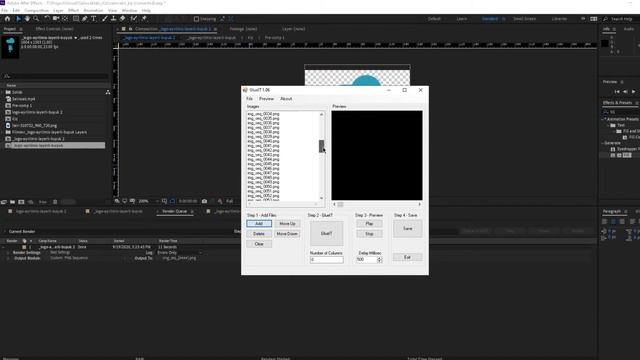640x360 pixels.
Task: Click the snapshot camera icon under viewer
Action: [x=204, y=201]
